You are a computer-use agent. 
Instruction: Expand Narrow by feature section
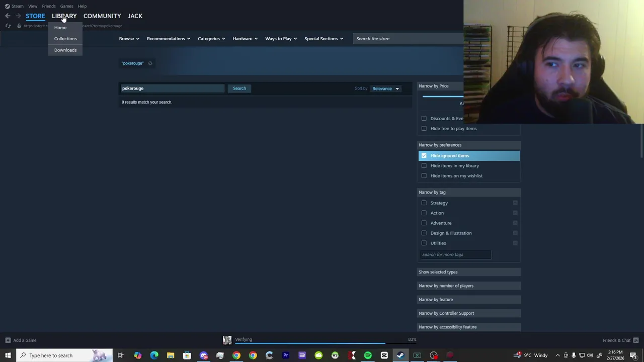pos(469,300)
